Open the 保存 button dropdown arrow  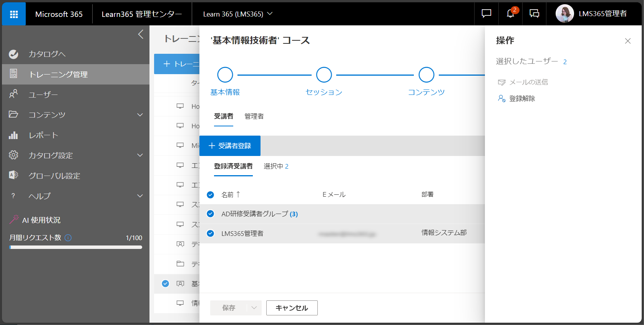[254, 308]
